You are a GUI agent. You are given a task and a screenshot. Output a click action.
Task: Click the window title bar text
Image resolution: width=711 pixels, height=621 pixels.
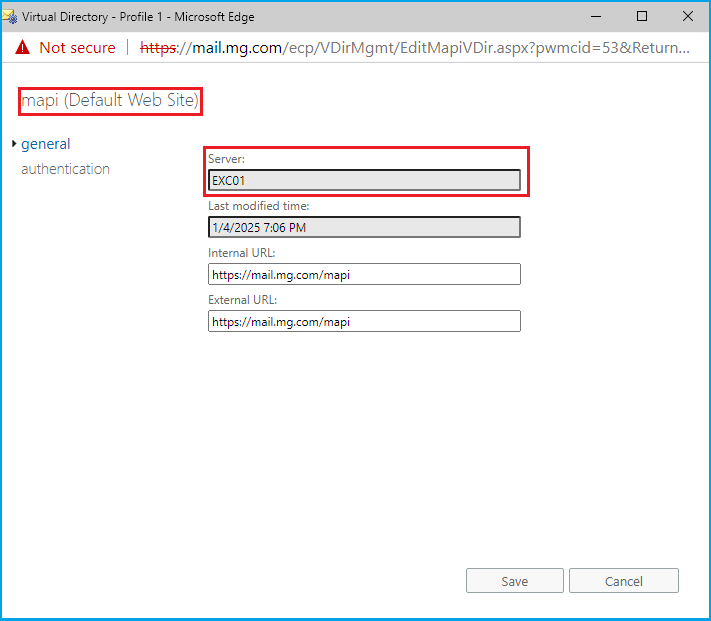coord(138,16)
